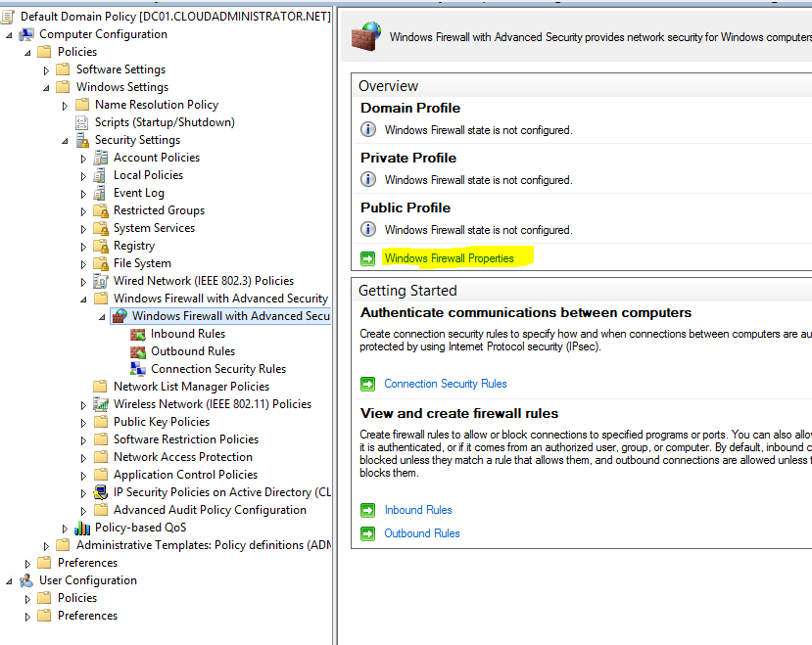This screenshot has width=812, height=645.
Task: Select Advanced Audit Policy Configuration item
Action: [210, 510]
